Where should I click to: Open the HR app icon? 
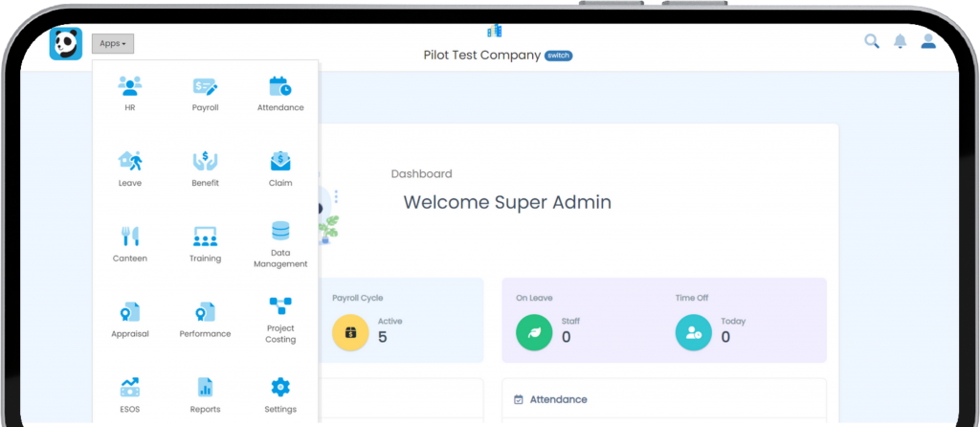[x=130, y=86]
